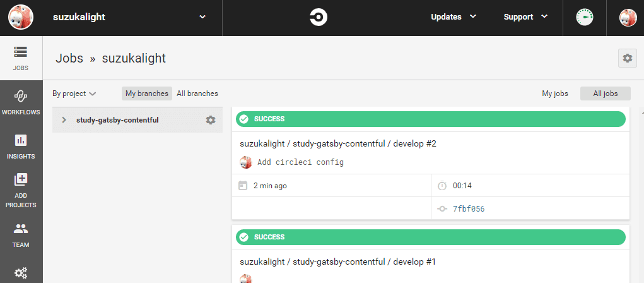The width and height of the screenshot is (644, 283).
Task: Open the Support menu
Action: pos(525,17)
